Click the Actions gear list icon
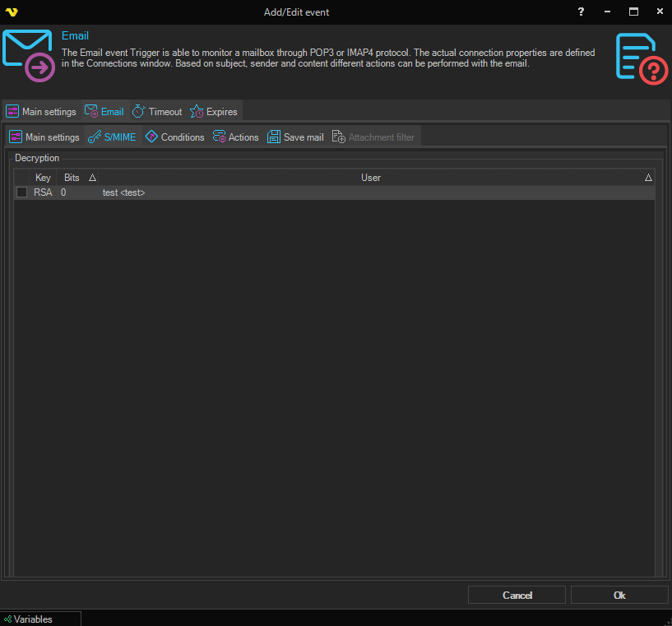The image size is (672, 626). tap(220, 137)
